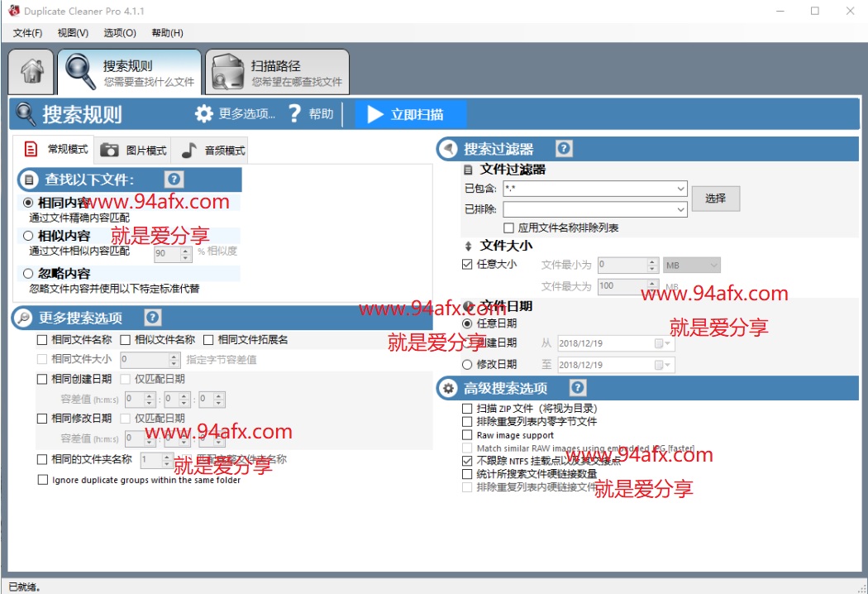Open help for 更多搜索选项 section

click(x=152, y=318)
